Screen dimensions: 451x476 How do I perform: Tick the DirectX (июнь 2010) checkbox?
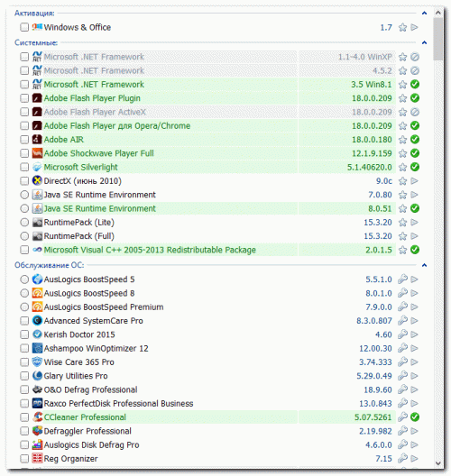click(x=24, y=181)
